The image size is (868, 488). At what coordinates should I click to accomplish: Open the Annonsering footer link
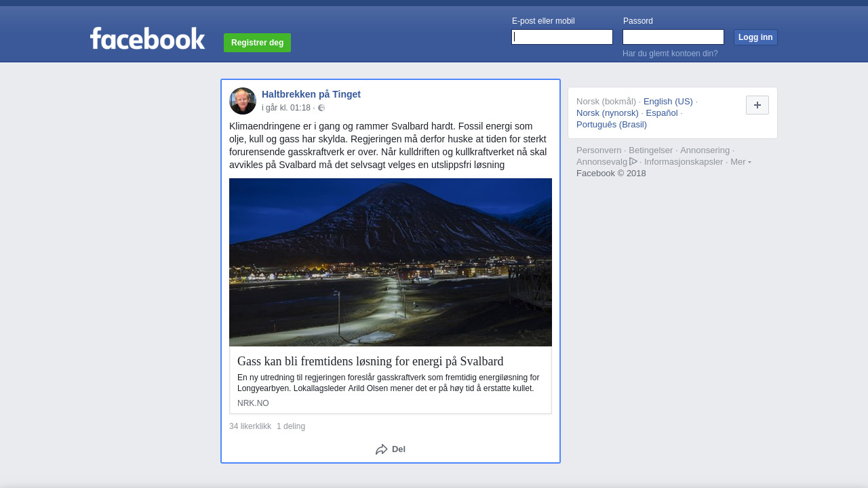click(x=705, y=150)
